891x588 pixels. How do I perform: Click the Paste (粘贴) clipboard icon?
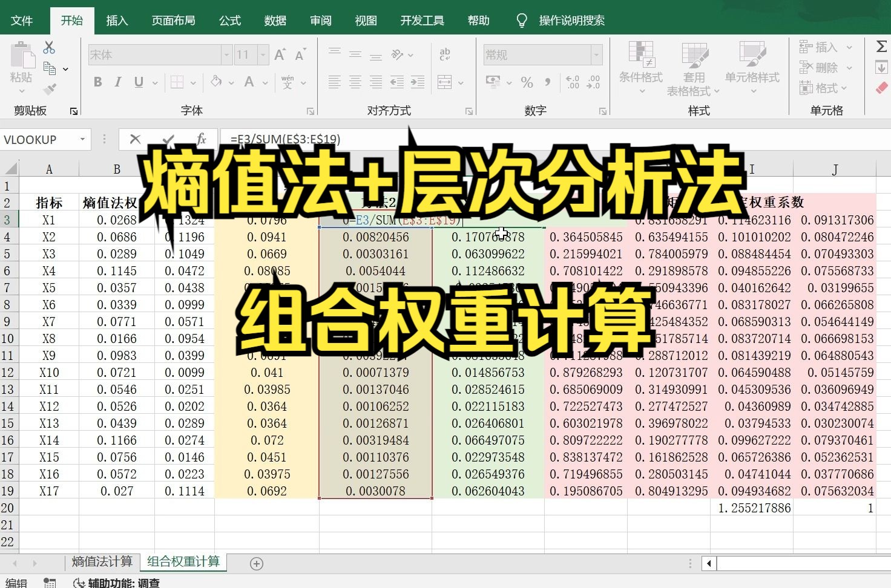coord(22,56)
